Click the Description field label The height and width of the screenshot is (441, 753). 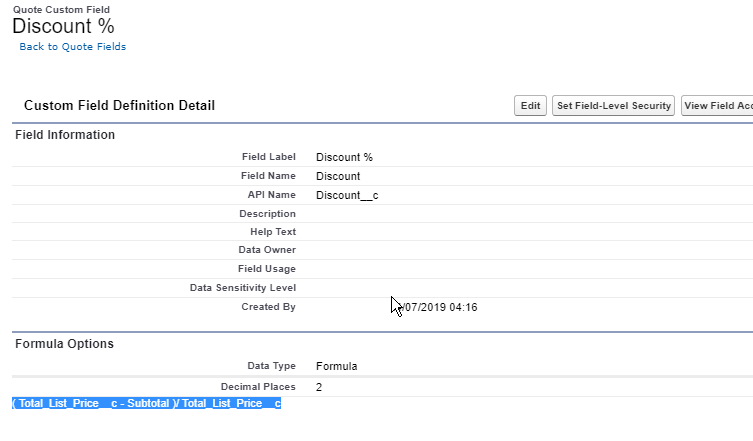(x=267, y=214)
